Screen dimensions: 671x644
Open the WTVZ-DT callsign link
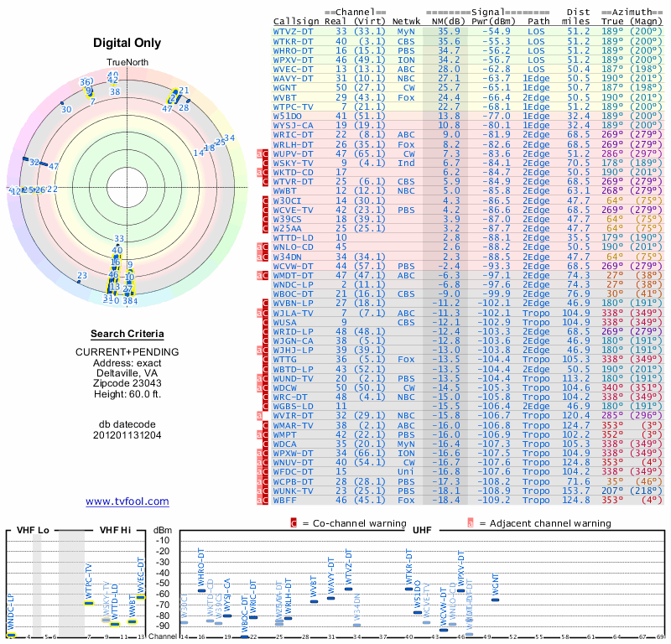tap(294, 30)
